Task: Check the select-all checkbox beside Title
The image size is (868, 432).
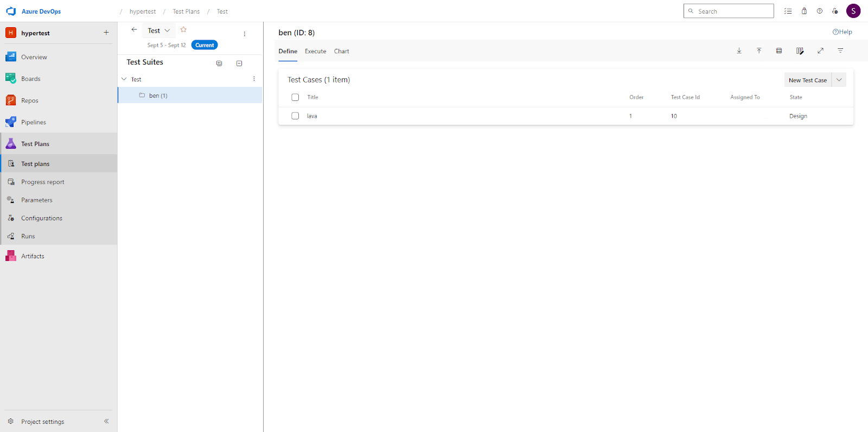Action: (295, 97)
